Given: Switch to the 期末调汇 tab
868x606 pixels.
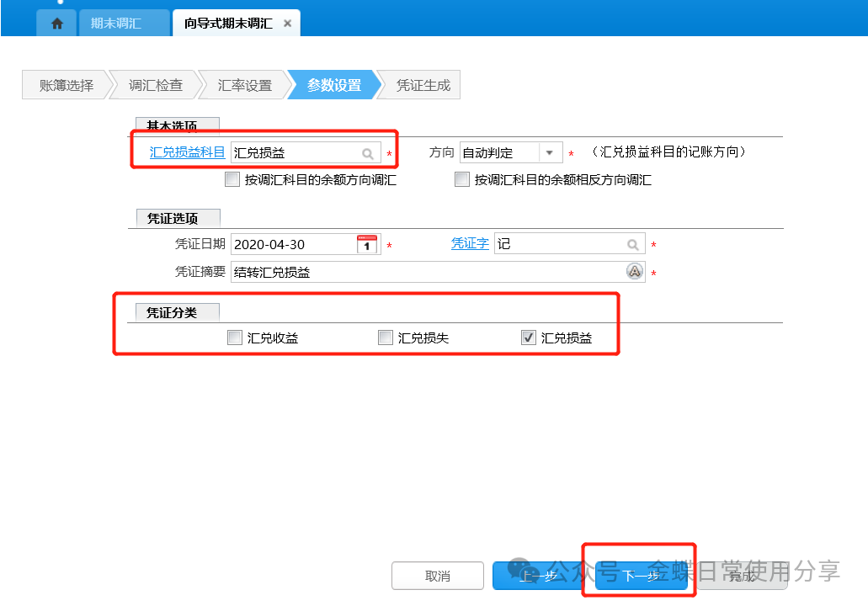Looking at the screenshot, I should (x=116, y=24).
